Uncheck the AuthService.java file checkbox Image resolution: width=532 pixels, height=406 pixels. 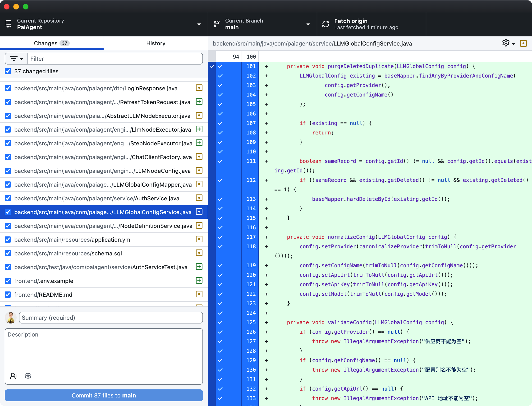(x=8, y=198)
